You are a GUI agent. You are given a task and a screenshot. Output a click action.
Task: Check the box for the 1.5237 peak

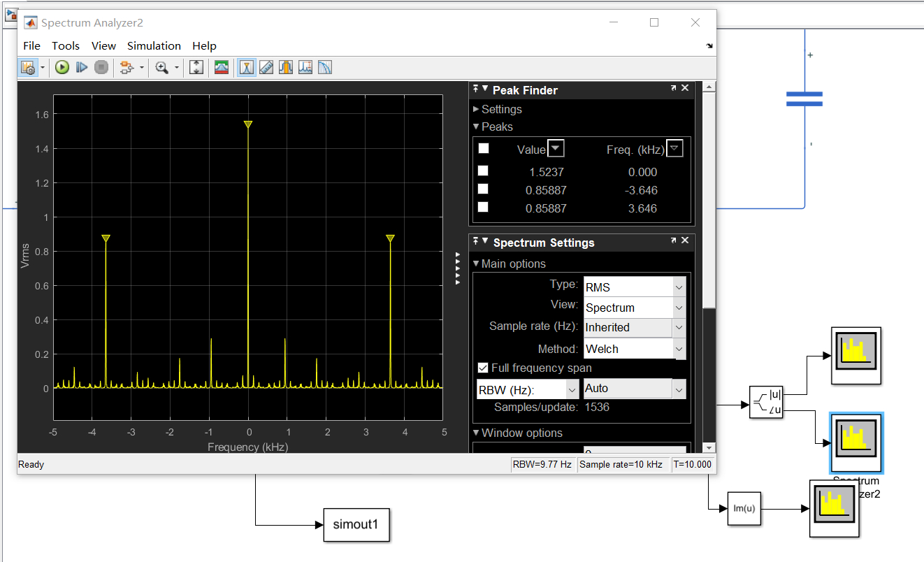pyautogui.click(x=483, y=171)
